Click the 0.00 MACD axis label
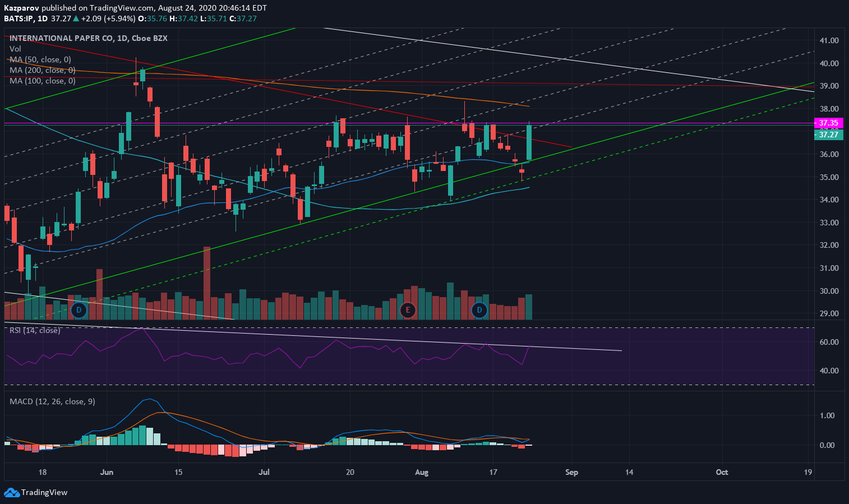849x504 pixels. tap(827, 445)
